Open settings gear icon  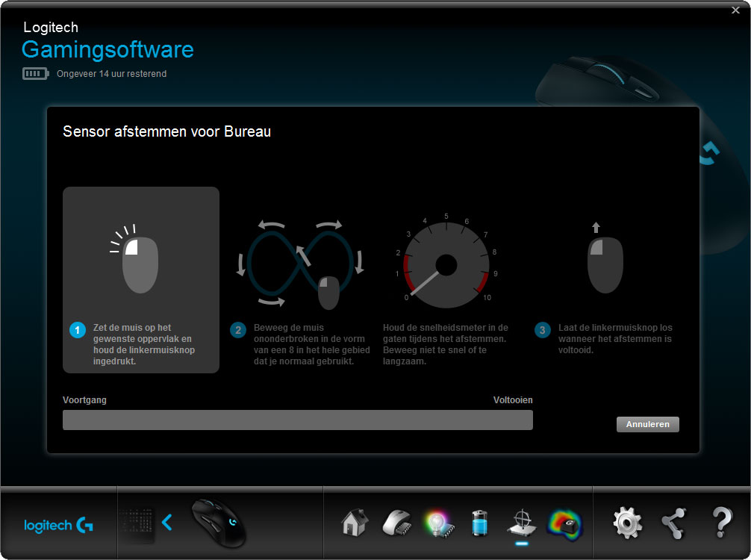click(627, 523)
